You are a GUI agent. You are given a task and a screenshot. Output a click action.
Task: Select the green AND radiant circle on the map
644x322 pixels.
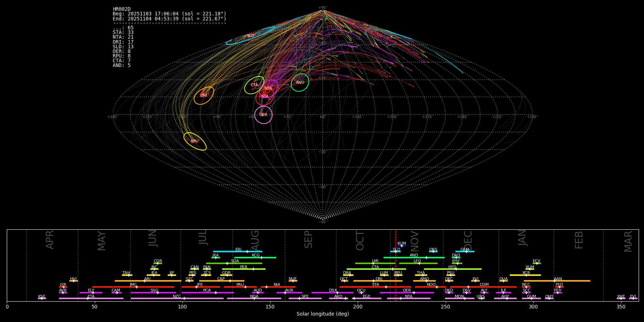(300, 83)
